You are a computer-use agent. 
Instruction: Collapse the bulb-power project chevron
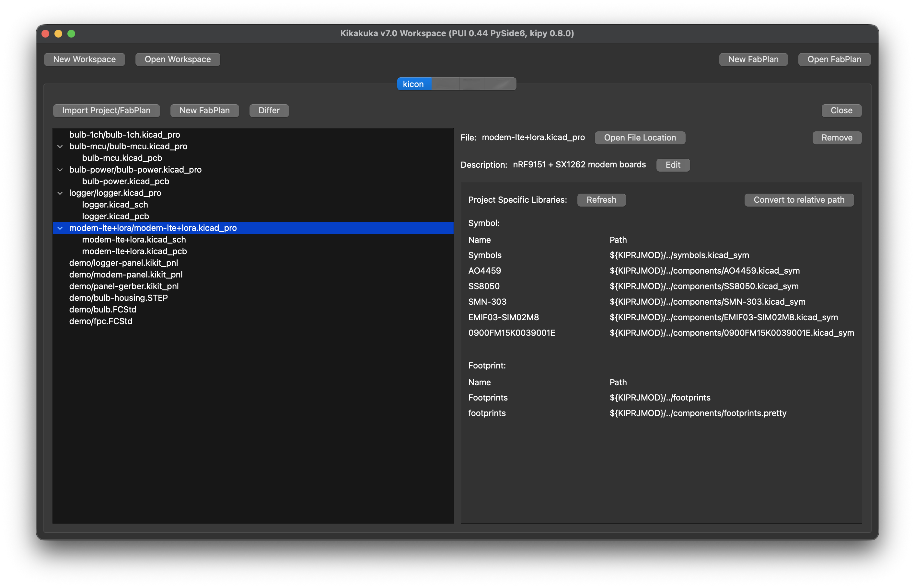(x=60, y=170)
